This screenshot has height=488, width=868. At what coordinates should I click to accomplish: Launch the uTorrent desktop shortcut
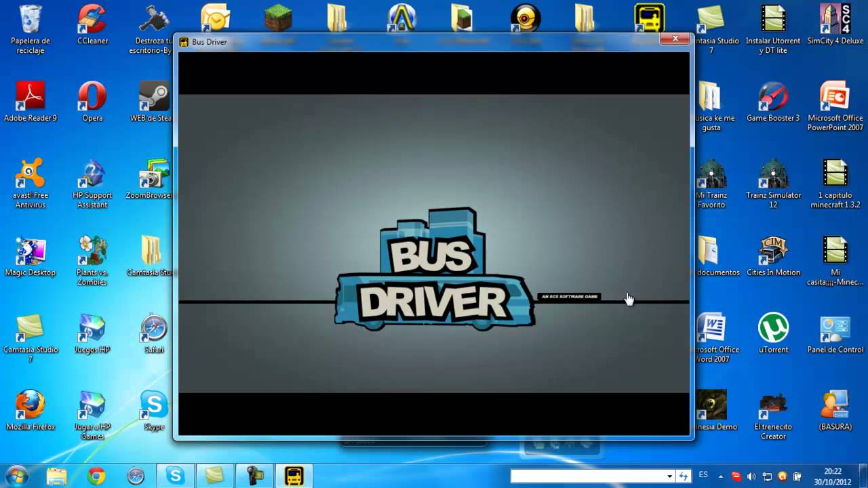tap(773, 333)
